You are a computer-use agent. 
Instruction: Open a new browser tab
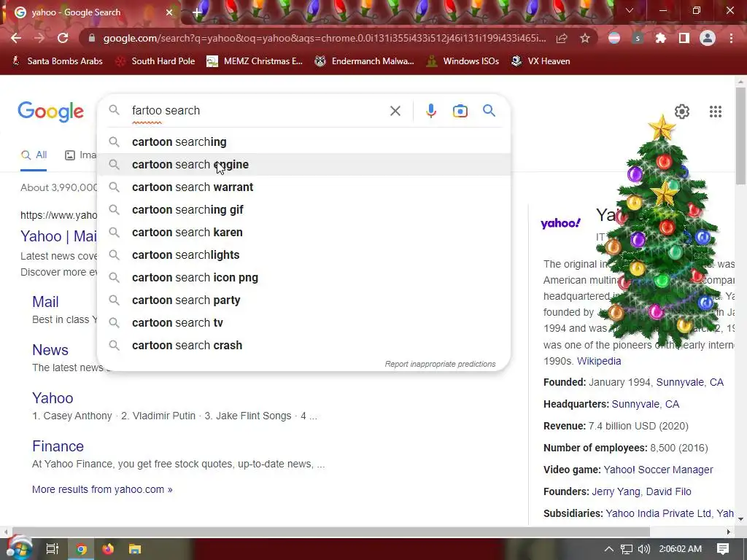[x=197, y=12]
